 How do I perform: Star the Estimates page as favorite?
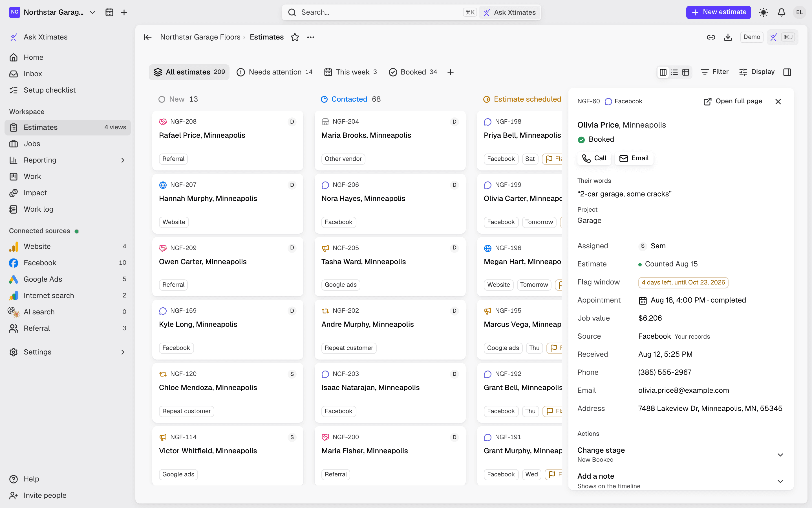(295, 37)
